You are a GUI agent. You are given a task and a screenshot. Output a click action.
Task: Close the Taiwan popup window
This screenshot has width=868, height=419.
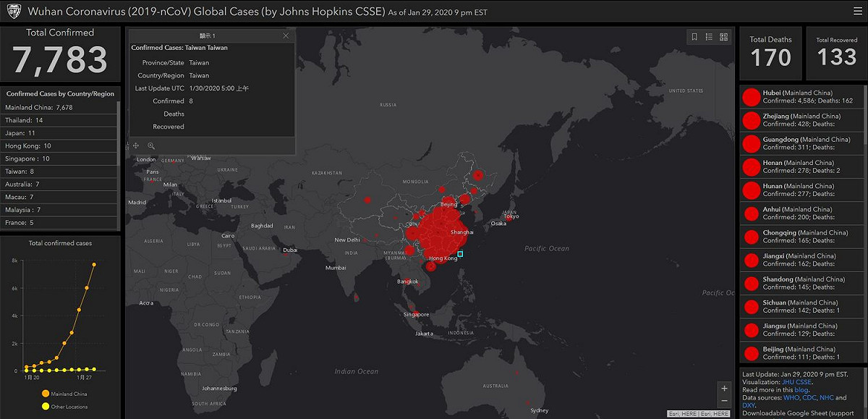pos(286,35)
